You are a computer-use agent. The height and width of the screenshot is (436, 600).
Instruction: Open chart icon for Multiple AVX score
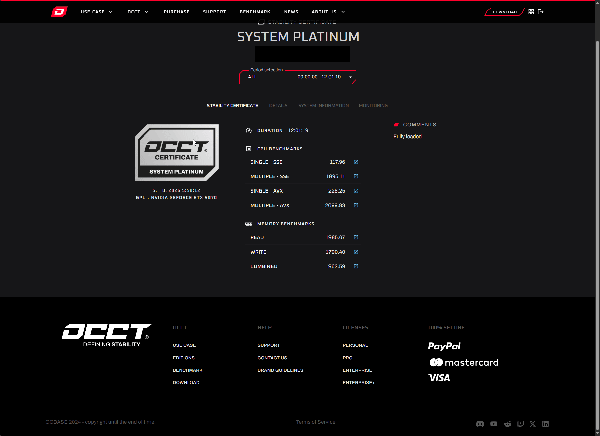(x=356, y=206)
